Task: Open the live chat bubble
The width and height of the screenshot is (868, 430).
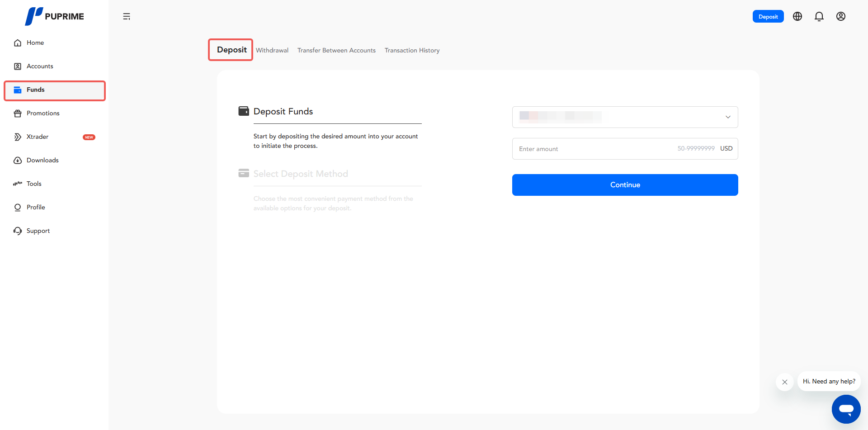Action: [x=846, y=409]
